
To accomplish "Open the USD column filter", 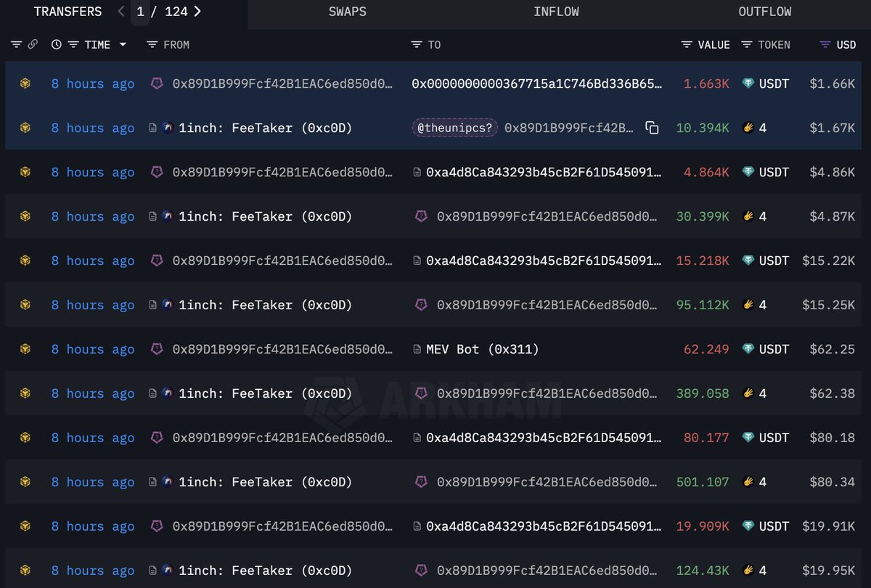I will point(825,44).
